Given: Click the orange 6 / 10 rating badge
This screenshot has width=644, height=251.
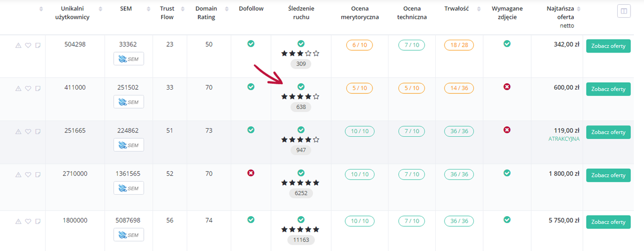Looking at the screenshot, I should click(359, 45).
